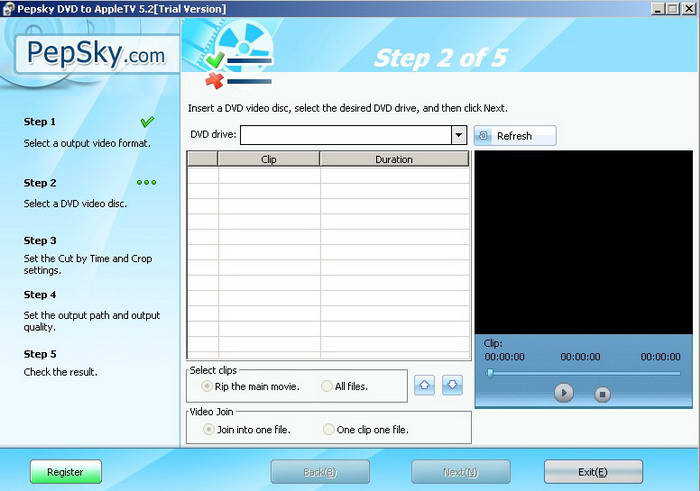Choose One clip one file option

366,429
